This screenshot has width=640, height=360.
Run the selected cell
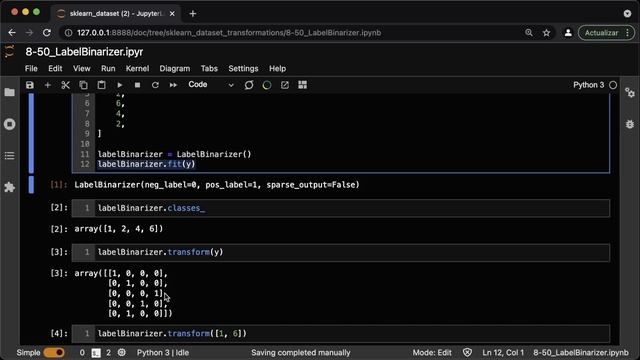point(120,85)
